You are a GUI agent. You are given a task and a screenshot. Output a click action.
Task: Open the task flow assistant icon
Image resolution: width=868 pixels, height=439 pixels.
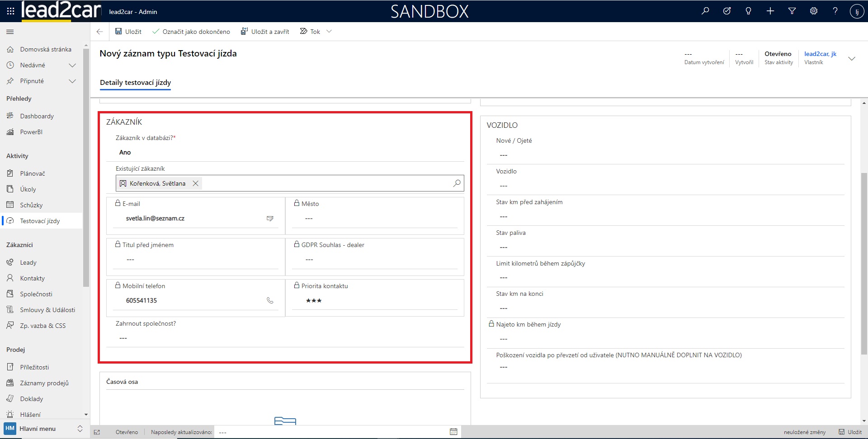727,11
